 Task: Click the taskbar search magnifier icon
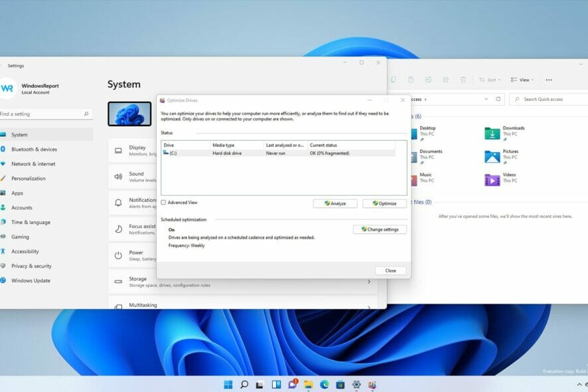pyautogui.click(x=244, y=385)
